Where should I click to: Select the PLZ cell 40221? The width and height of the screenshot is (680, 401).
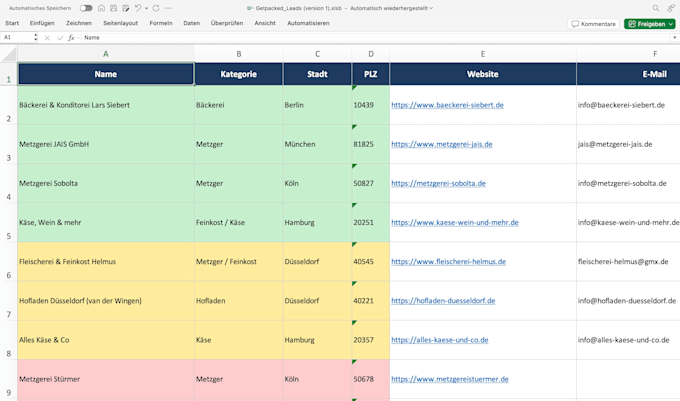click(371, 300)
